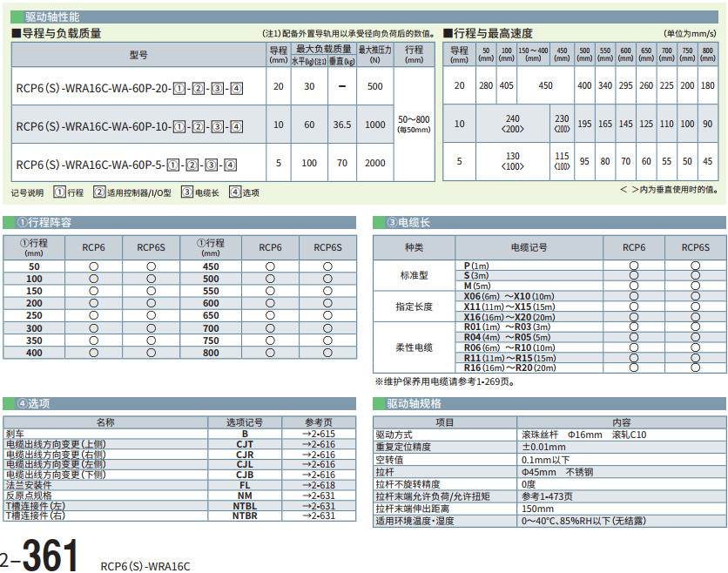
Task: Click option code NM
Action: click(x=245, y=495)
